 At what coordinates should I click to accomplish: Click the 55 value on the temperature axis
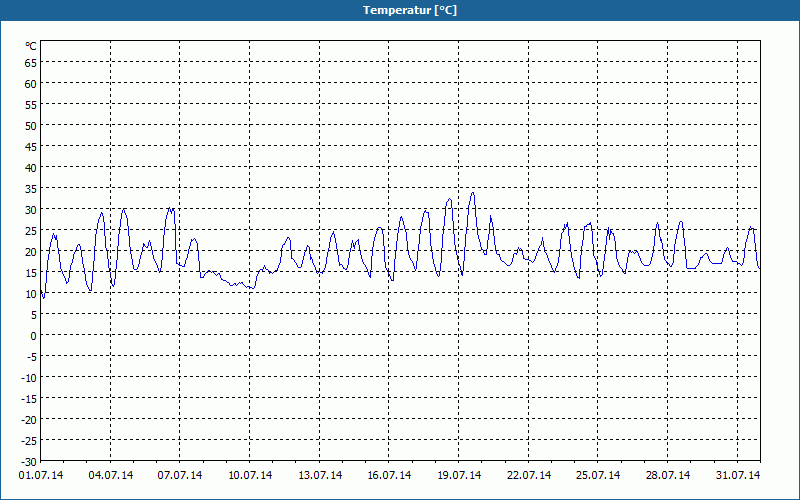click(31, 105)
